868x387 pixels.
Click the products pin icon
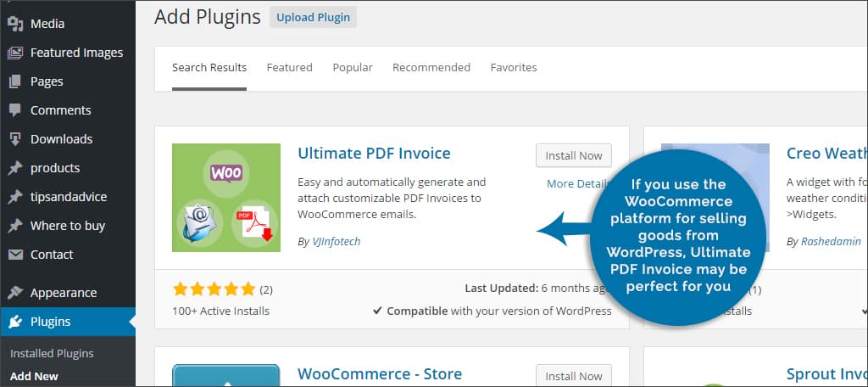pos(15,168)
